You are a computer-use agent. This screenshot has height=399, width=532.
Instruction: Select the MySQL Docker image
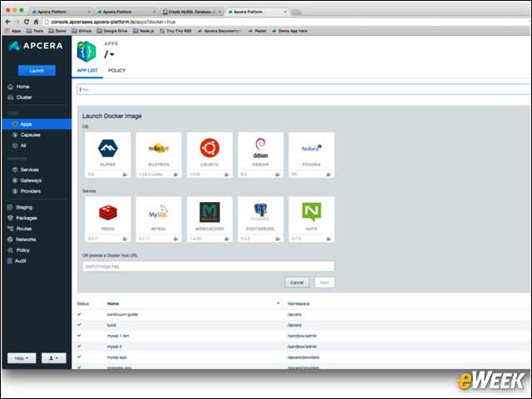pos(159,219)
